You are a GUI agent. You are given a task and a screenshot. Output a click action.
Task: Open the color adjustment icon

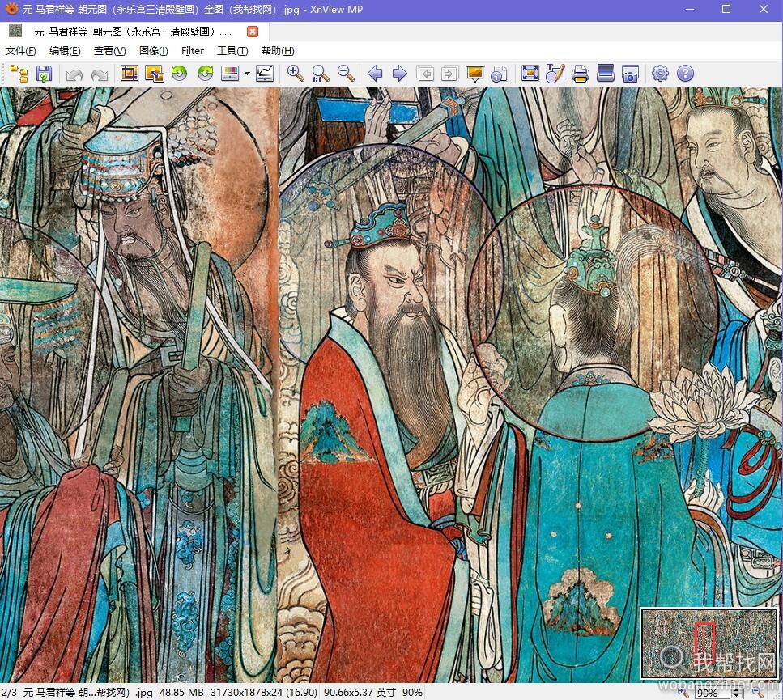tap(230, 74)
